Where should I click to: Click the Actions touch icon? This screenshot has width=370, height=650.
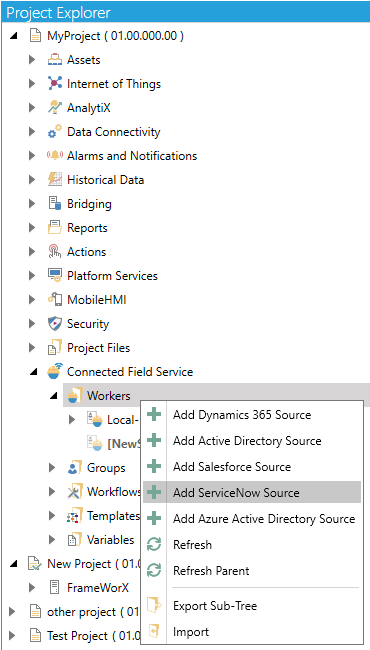pyautogui.click(x=55, y=252)
